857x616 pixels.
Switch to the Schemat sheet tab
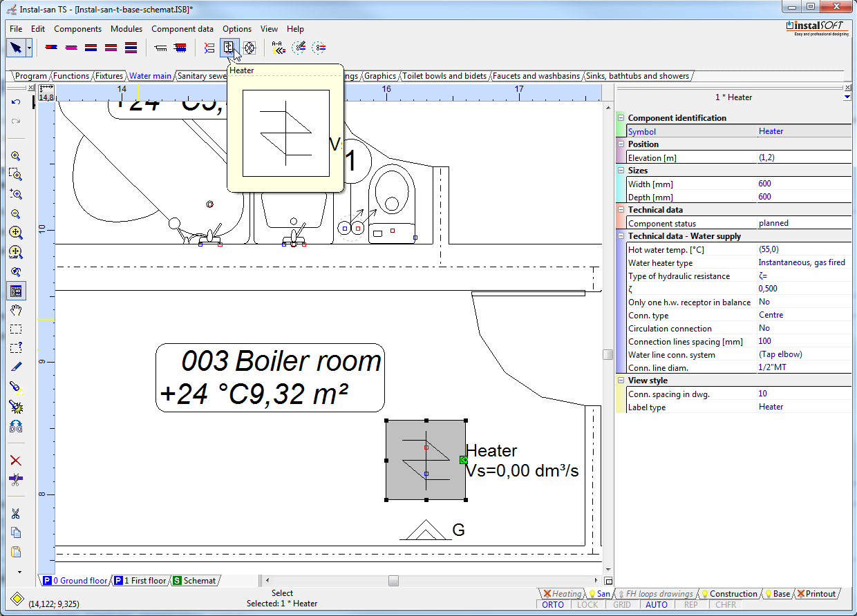point(194,581)
